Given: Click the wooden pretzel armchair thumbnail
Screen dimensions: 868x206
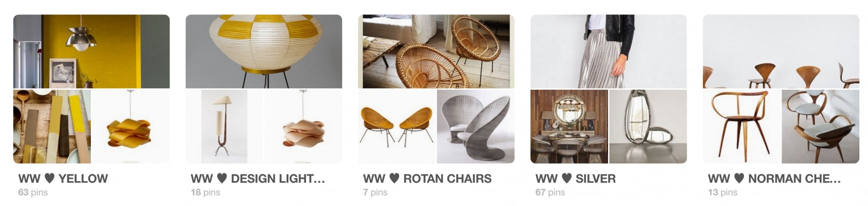Looking at the screenshot, I should [x=742, y=126].
